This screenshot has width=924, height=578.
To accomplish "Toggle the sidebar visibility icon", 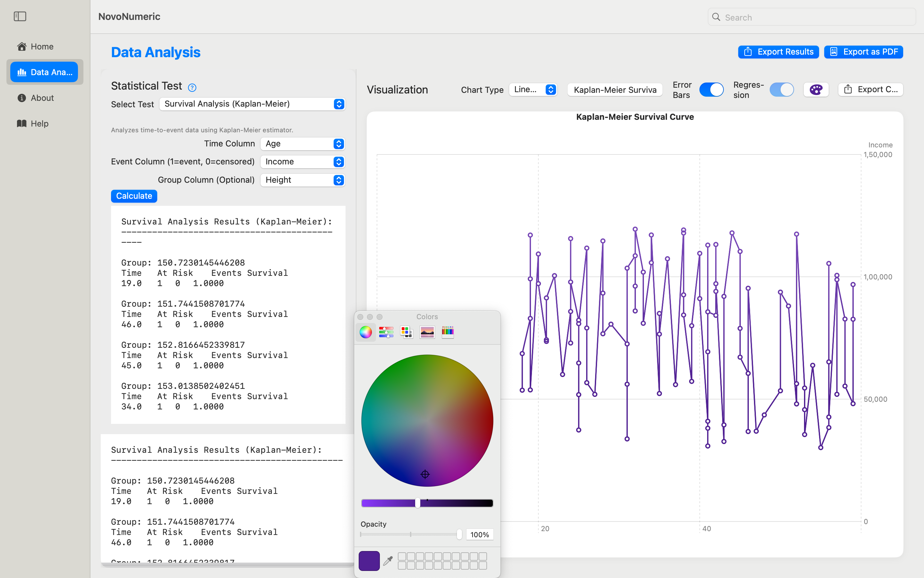I will (20, 16).
